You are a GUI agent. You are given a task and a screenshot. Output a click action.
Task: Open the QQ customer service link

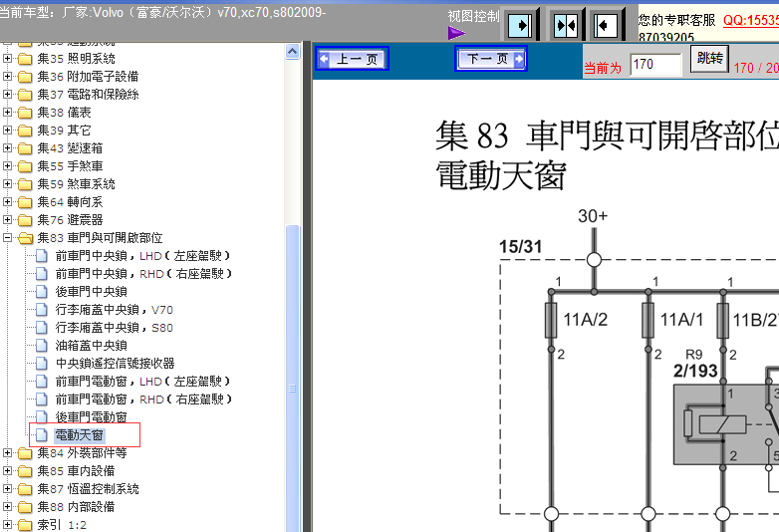[750, 20]
